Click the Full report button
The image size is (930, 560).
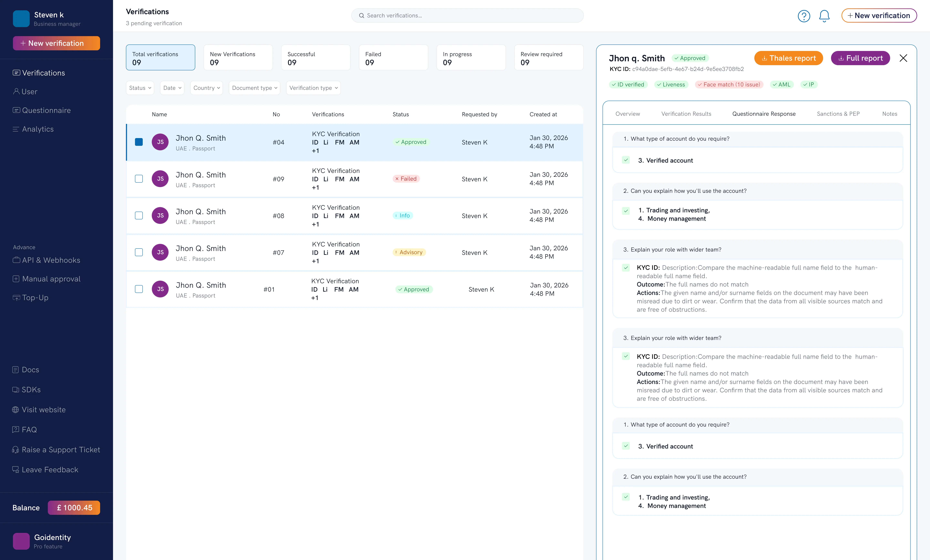pyautogui.click(x=861, y=58)
